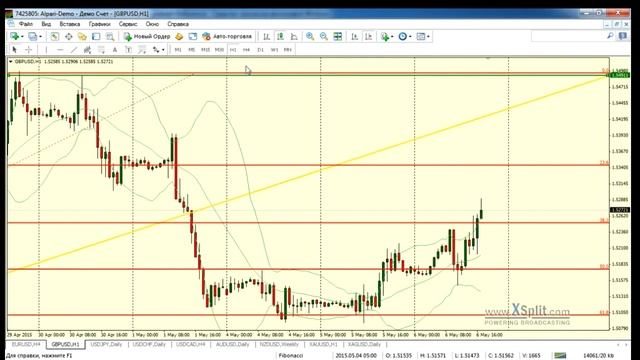Switch to line chart display
Screen dimensions: 640x360
pos(294,36)
